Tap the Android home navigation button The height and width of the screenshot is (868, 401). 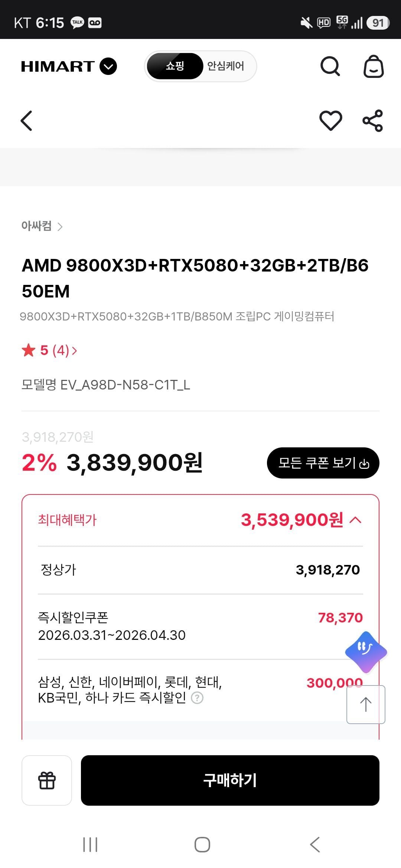pos(202,845)
